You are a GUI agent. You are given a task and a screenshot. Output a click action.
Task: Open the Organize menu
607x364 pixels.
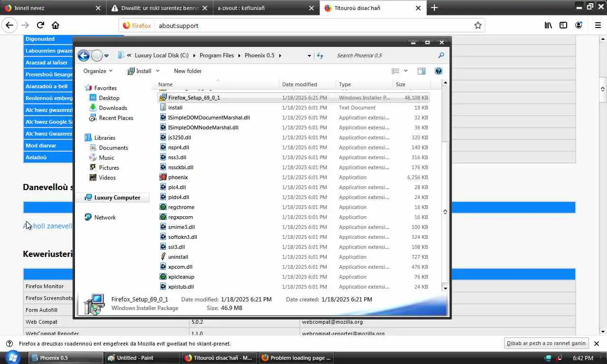tap(98, 71)
